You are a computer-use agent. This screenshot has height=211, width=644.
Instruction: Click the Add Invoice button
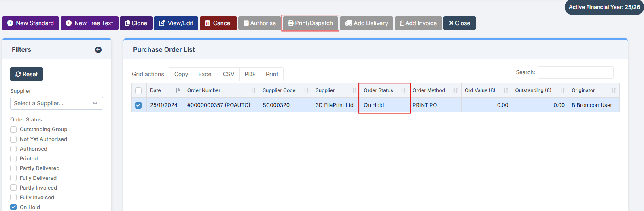point(418,23)
